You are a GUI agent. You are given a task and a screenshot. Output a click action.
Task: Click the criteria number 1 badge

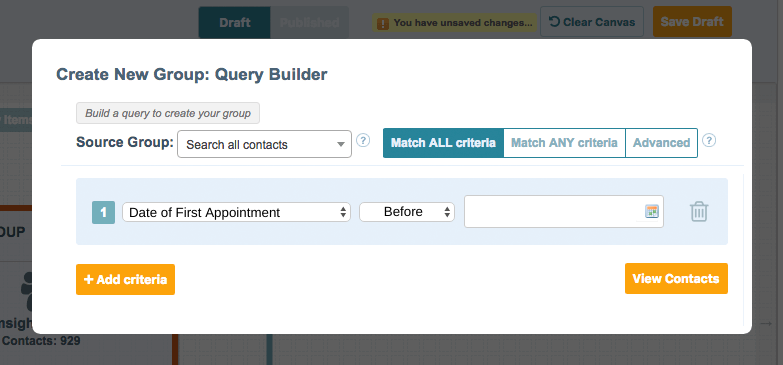coord(103,212)
